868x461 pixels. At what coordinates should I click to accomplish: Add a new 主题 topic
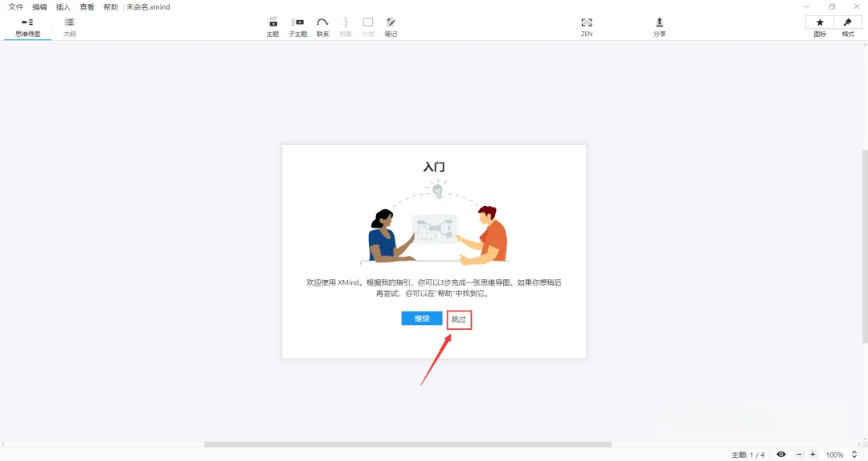click(x=272, y=27)
